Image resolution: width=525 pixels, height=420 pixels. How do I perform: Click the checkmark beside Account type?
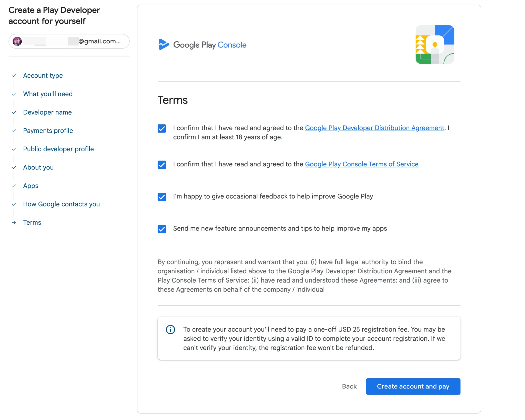click(14, 76)
